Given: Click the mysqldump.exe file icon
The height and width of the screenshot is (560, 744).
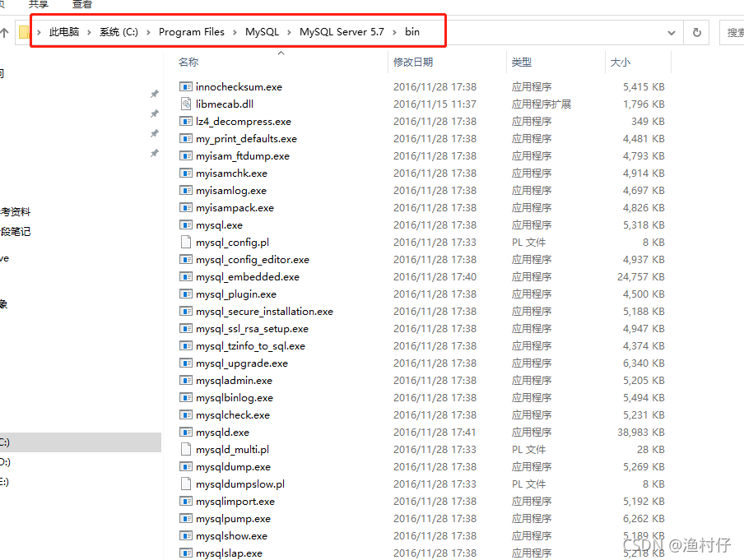Looking at the screenshot, I should (x=185, y=466).
